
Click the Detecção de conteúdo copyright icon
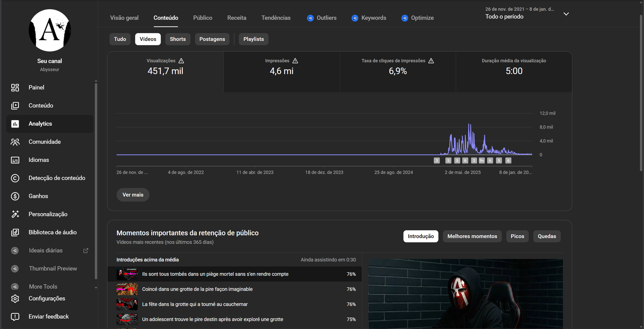tap(15, 178)
